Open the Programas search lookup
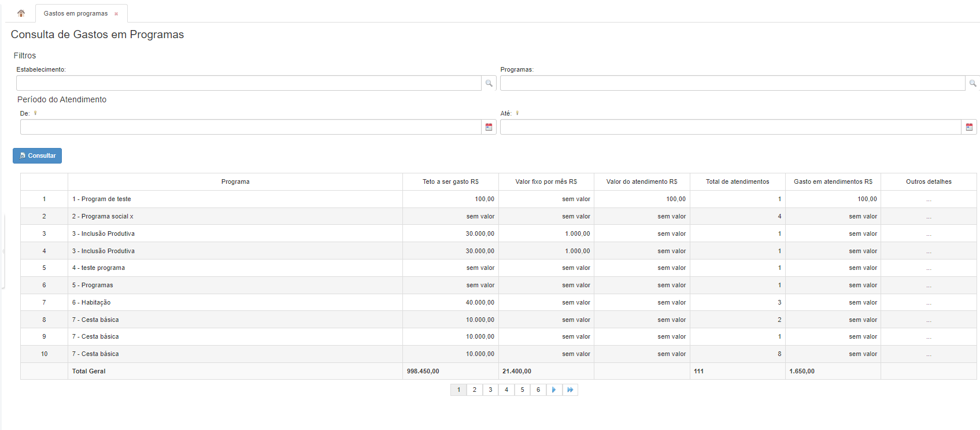This screenshot has height=430, width=980. pyautogui.click(x=973, y=83)
